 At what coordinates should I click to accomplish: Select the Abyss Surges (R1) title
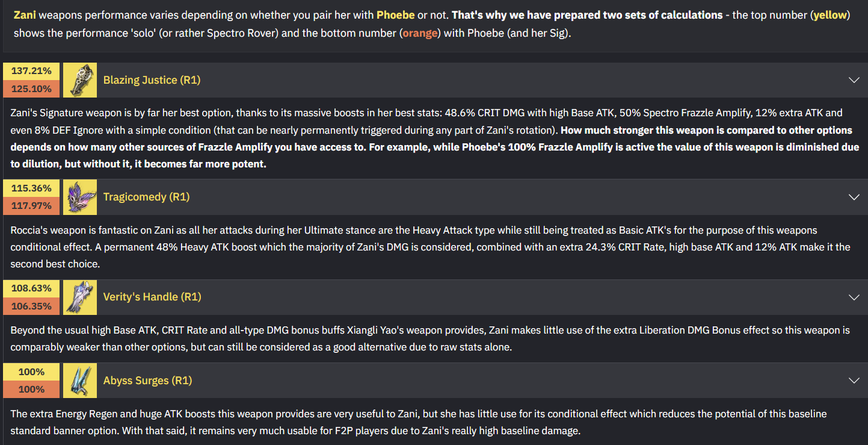click(147, 381)
